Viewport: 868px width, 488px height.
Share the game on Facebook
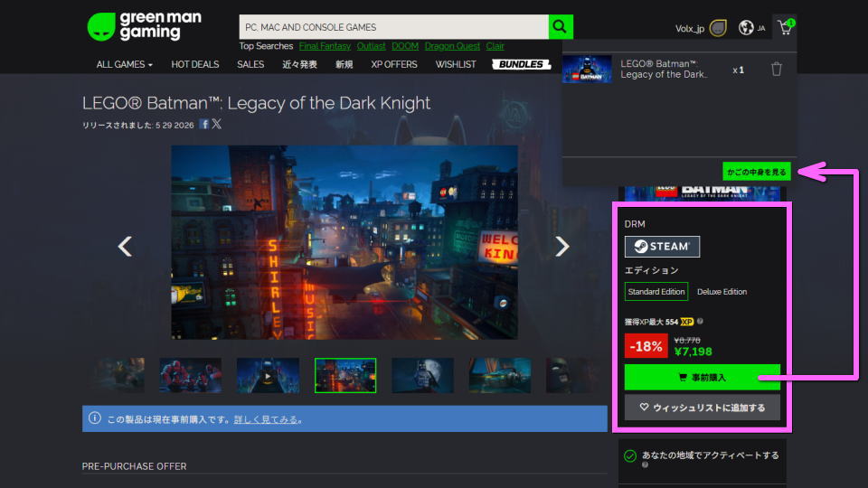click(x=204, y=124)
